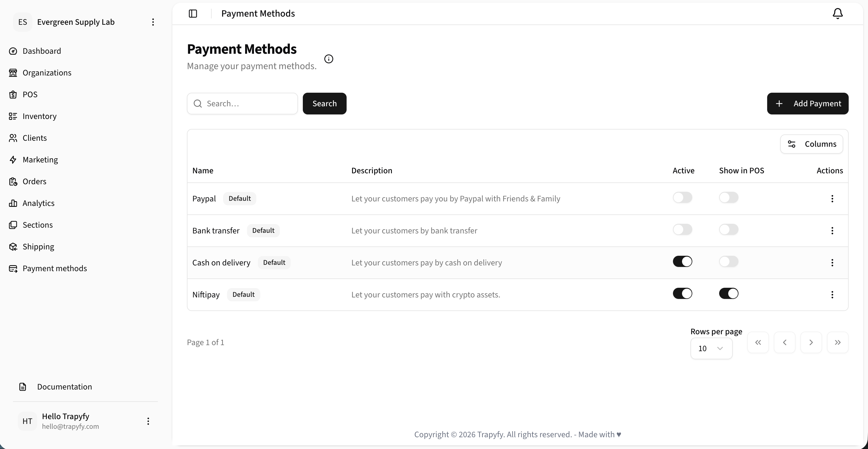Image resolution: width=868 pixels, height=449 pixels.
Task: Enable Show in POS for Cash on delivery
Action: 729,261
